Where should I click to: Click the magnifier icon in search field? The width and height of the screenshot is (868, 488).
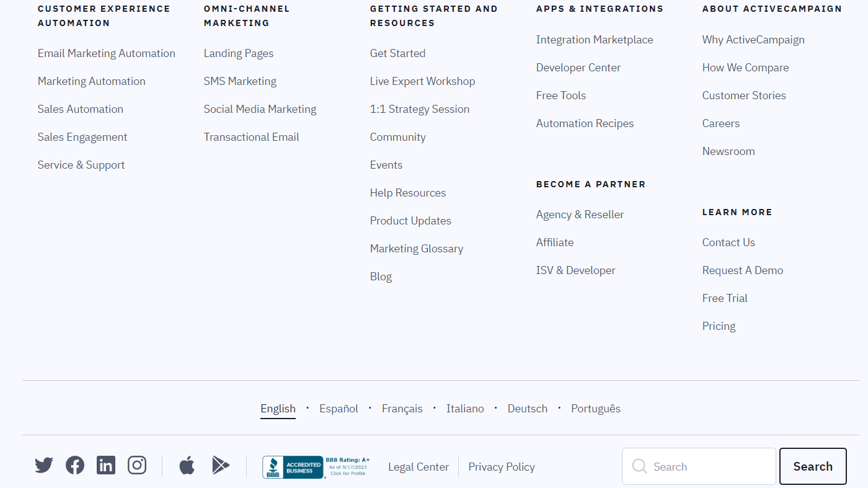(639, 466)
